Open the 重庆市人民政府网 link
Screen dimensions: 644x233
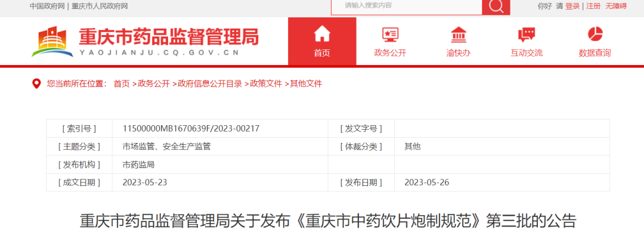(x=100, y=6)
